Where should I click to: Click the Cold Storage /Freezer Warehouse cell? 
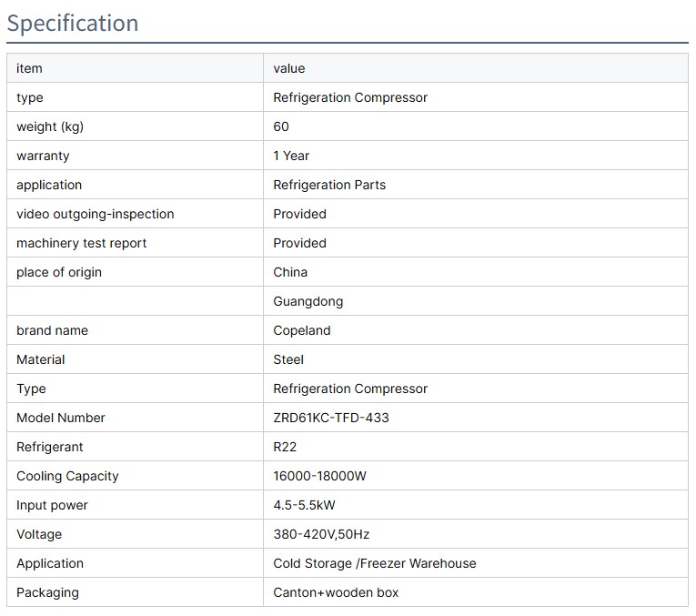374,563
